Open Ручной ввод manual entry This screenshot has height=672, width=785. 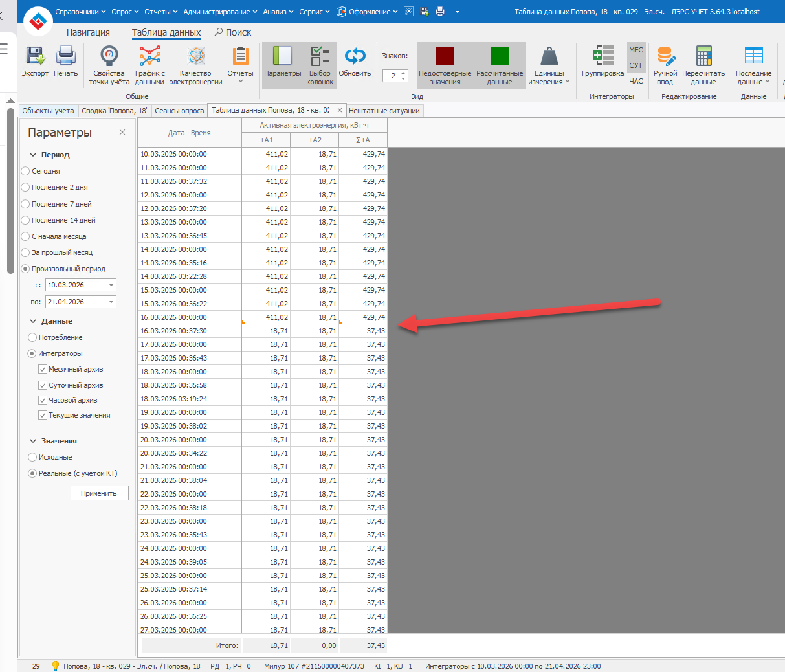(665, 58)
